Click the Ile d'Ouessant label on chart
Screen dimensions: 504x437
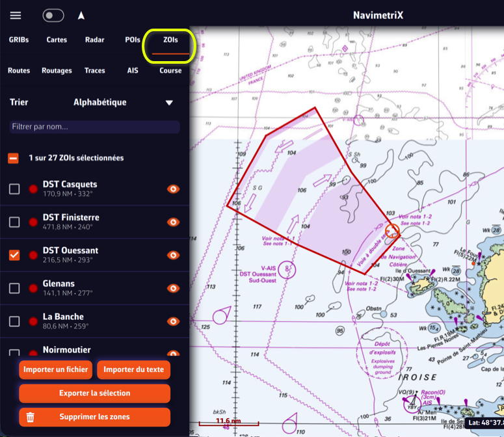tap(413, 271)
